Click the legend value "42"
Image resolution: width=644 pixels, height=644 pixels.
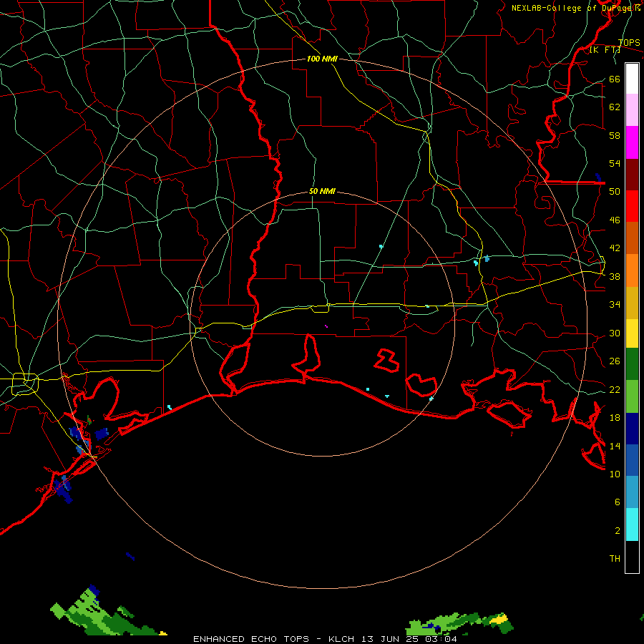(615, 248)
